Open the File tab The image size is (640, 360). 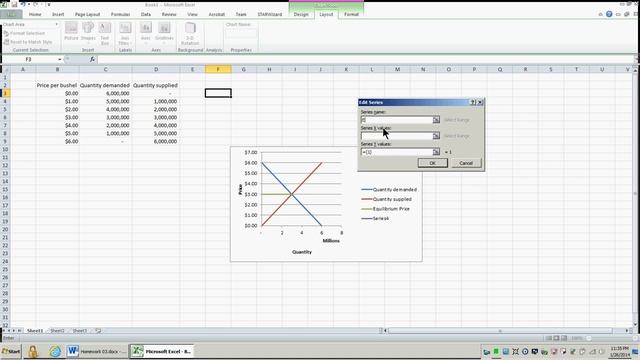(11, 14)
